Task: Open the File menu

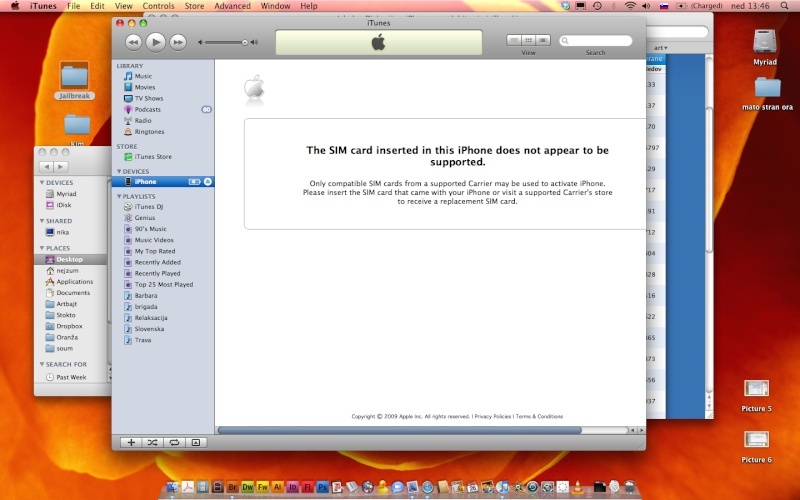Action: (74, 6)
